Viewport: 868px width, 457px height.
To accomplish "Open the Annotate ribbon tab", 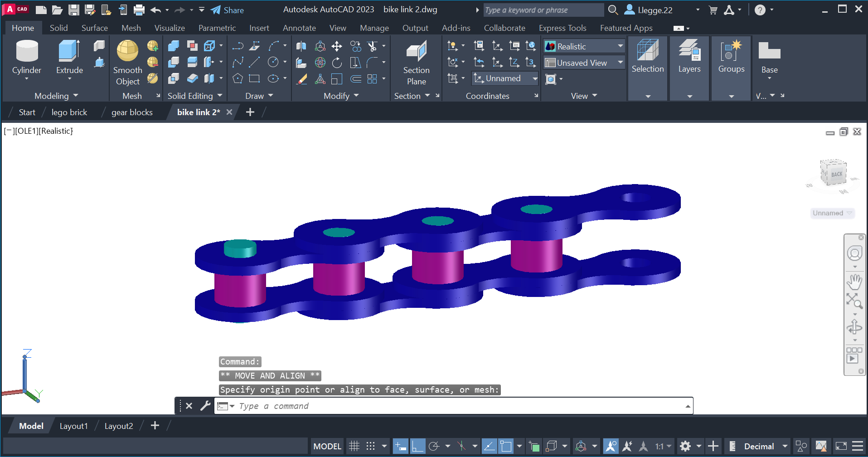I will click(299, 28).
